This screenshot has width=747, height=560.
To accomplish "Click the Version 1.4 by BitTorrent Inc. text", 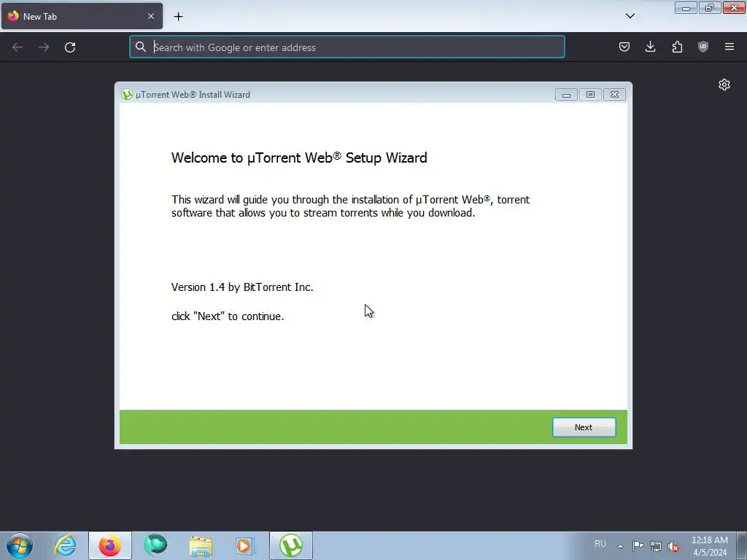I will tap(242, 287).
